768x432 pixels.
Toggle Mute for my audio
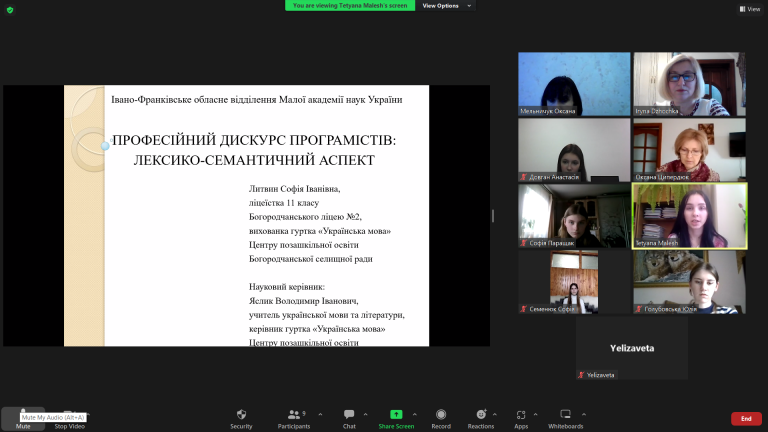tap(23, 419)
